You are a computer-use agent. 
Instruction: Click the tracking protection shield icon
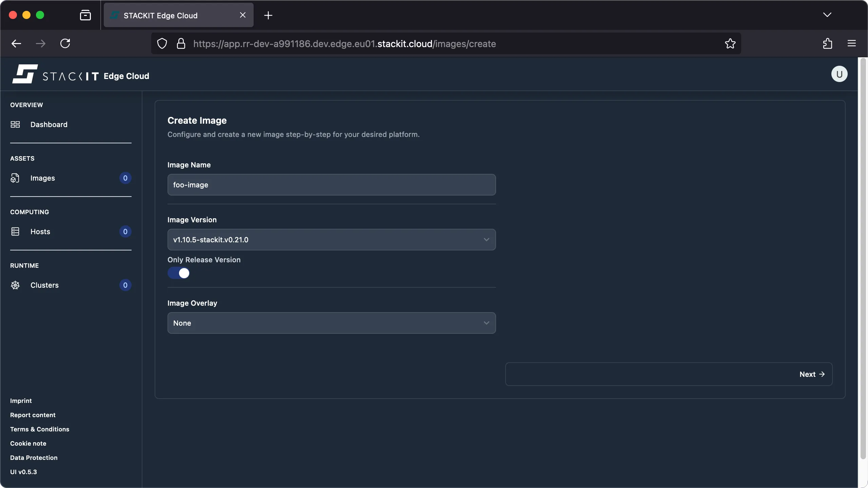click(161, 43)
